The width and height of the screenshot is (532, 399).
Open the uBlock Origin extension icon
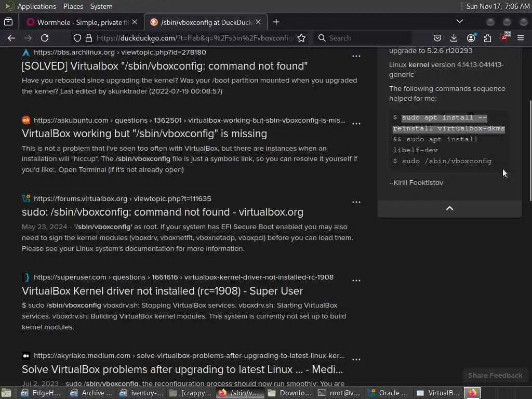[504, 37]
